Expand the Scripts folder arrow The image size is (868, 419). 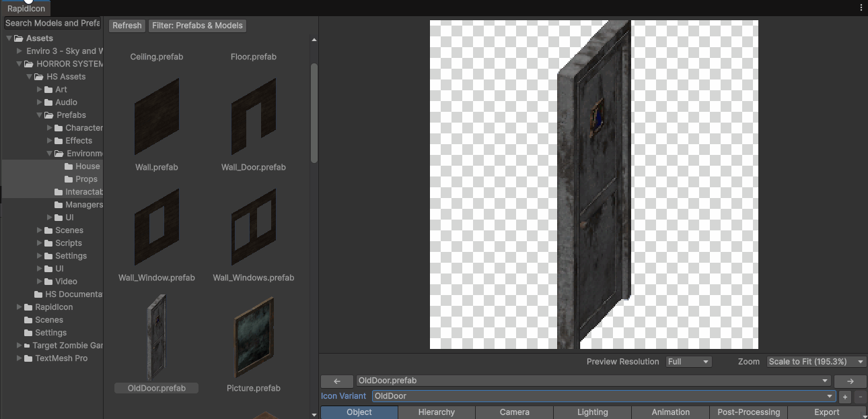click(x=39, y=243)
